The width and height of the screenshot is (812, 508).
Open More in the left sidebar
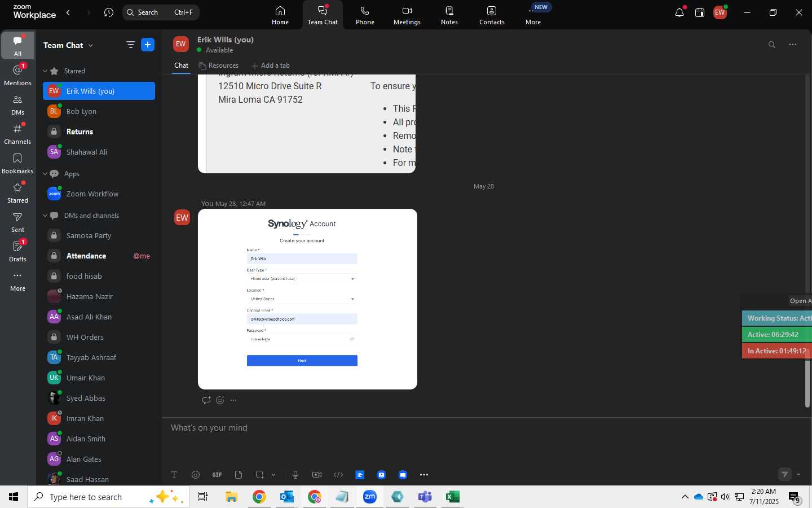[x=18, y=281]
